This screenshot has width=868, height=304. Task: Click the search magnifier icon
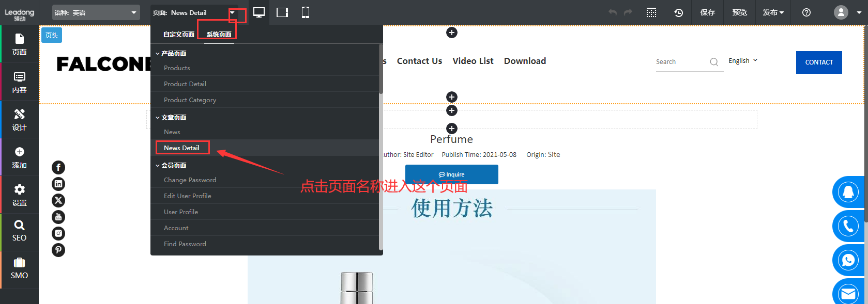coord(714,62)
